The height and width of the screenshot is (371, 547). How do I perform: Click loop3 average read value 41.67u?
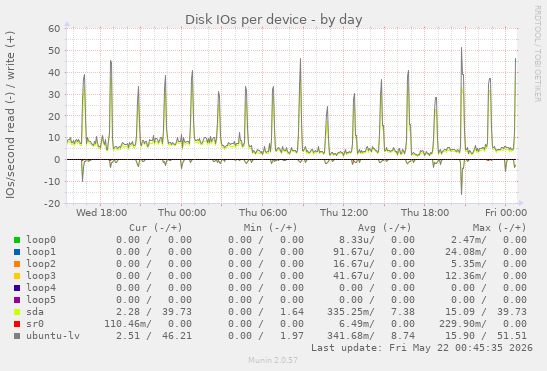click(x=351, y=276)
